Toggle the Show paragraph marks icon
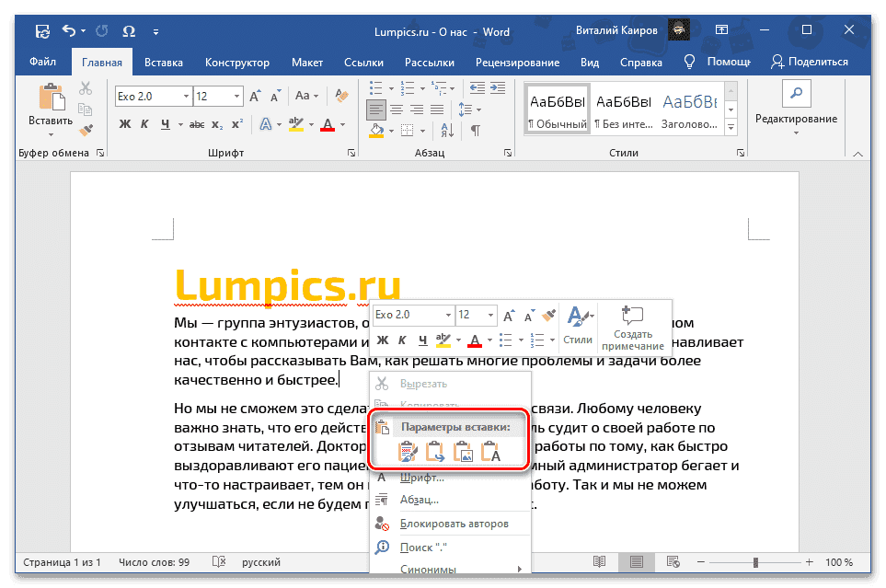The width and height of the screenshot is (886, 588). [475, 131]
